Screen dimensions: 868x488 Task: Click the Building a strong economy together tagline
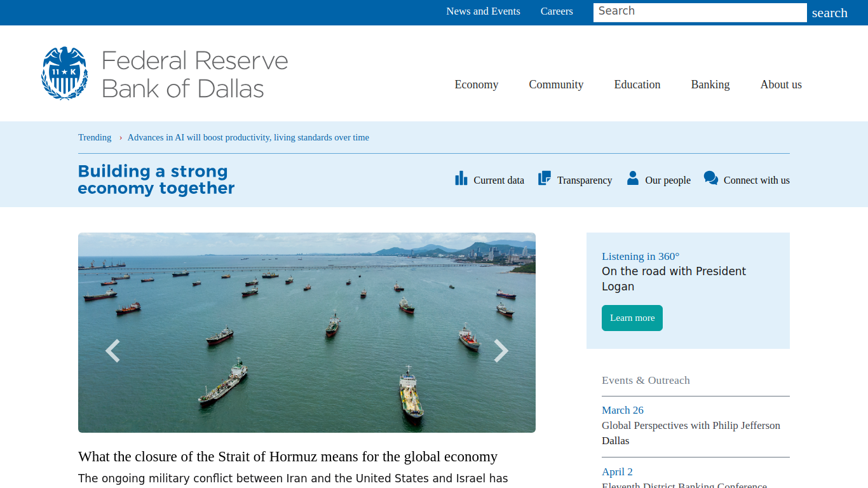pos(156,180)
